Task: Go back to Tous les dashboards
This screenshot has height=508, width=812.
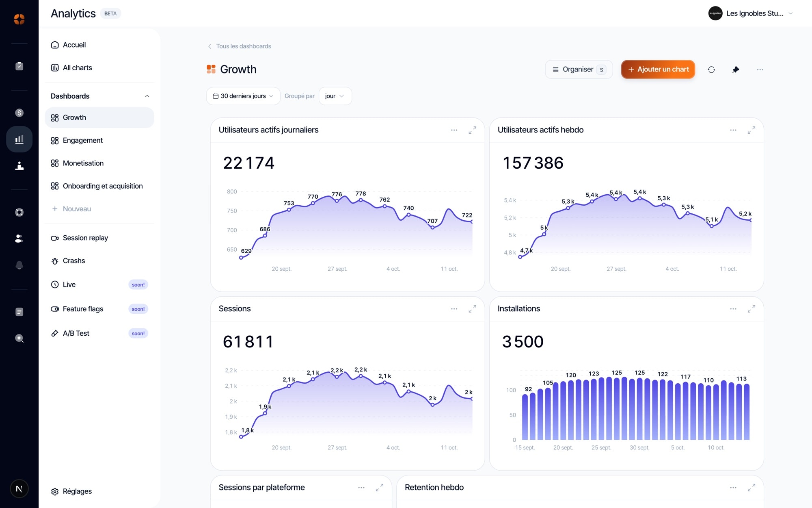Action: (x=239, y=46)
